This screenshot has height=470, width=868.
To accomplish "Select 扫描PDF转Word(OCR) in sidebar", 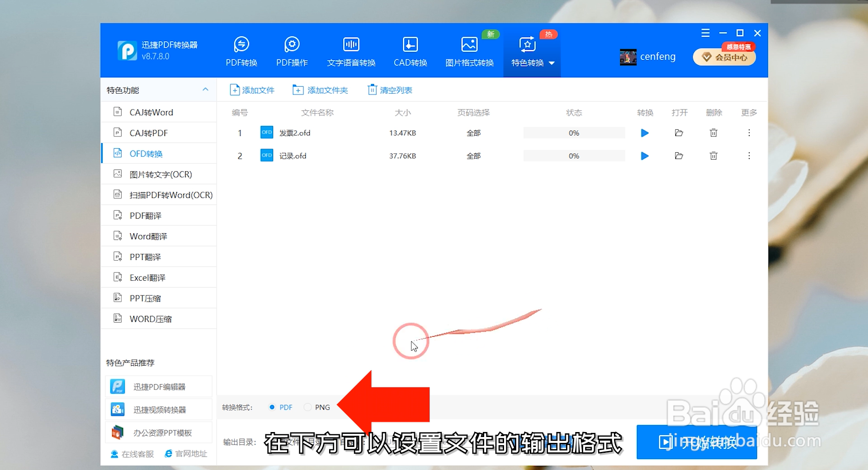I will 159,195.
